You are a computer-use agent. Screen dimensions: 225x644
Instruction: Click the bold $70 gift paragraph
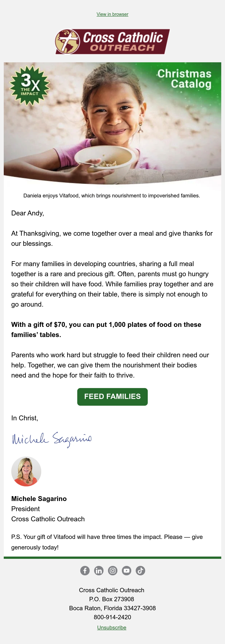coord(106,330)
